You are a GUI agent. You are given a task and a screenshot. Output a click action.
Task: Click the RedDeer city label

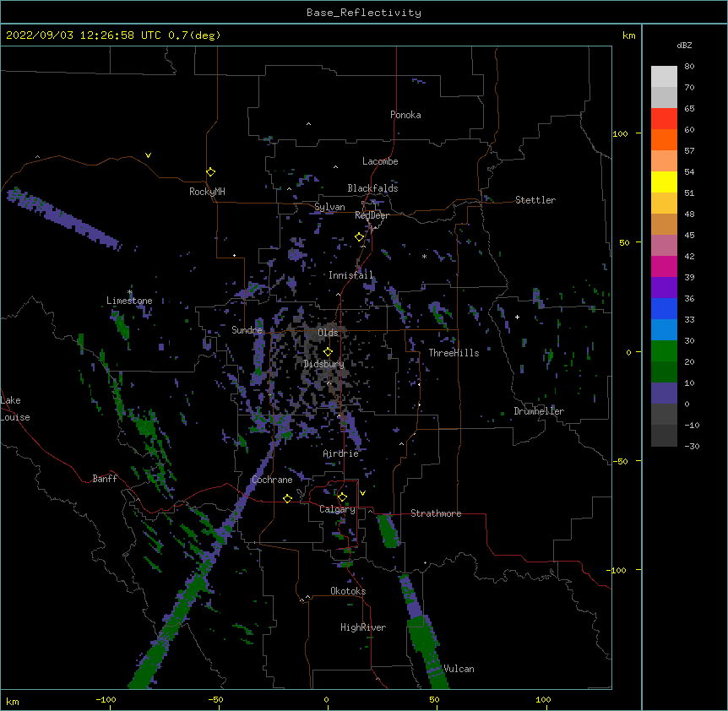(x=372, y=215)
